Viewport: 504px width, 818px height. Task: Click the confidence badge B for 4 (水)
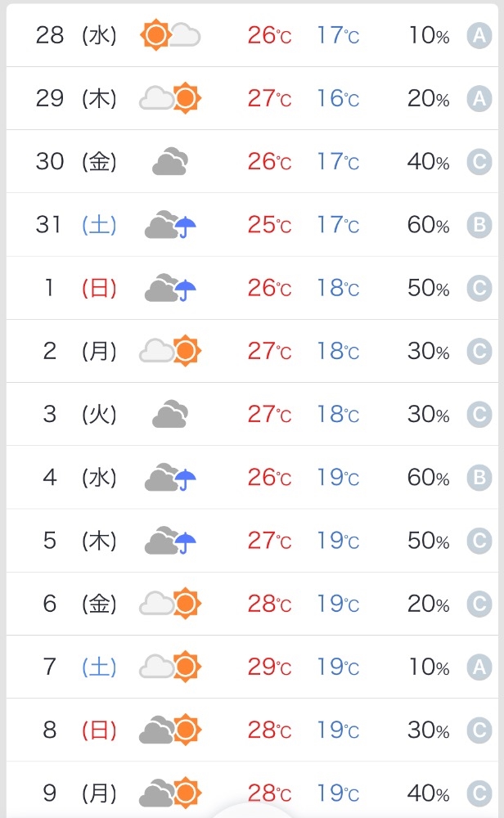click(x=479, y=478)
